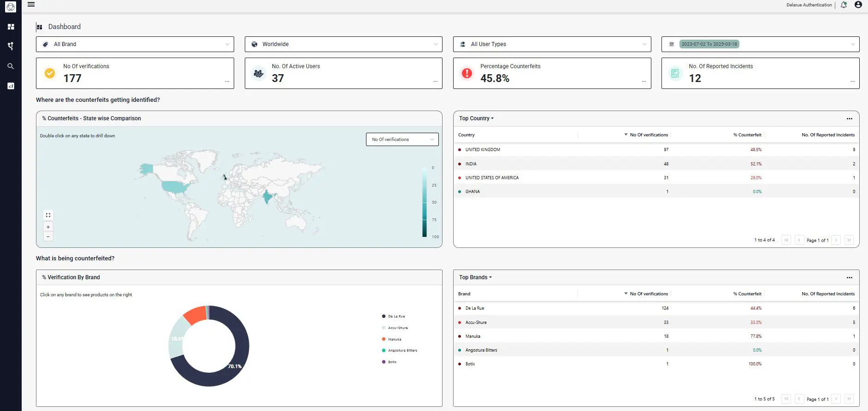Open the sidebar search icon
This screenshot has height=411, width=868.
[x=11, y=66]
